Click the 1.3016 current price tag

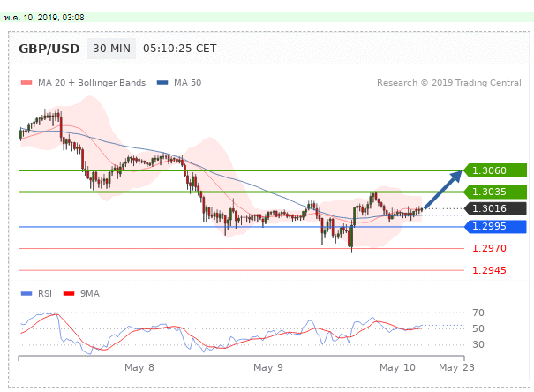click(495, 208)
